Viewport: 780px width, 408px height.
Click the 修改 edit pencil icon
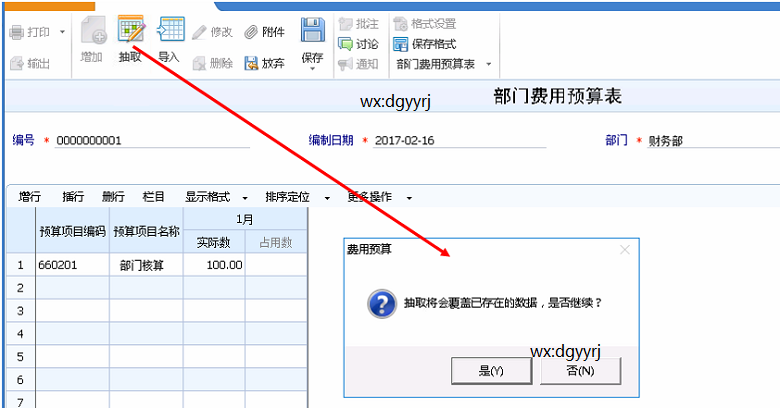tap(199, 32)
